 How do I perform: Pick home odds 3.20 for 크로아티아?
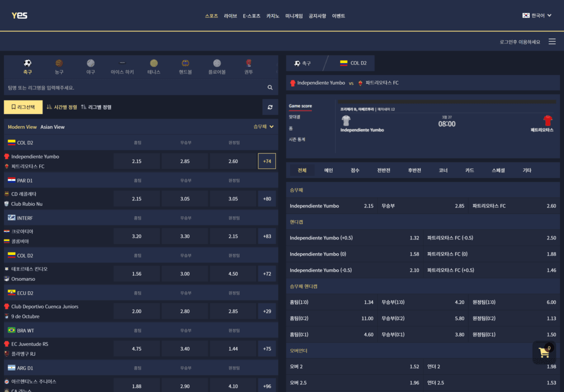point(137,236)
